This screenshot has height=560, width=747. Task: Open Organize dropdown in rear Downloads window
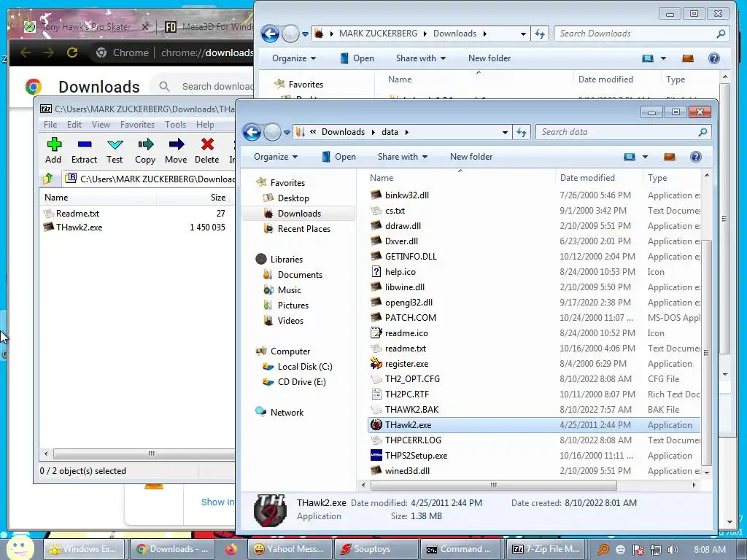[x=293, y=58]
